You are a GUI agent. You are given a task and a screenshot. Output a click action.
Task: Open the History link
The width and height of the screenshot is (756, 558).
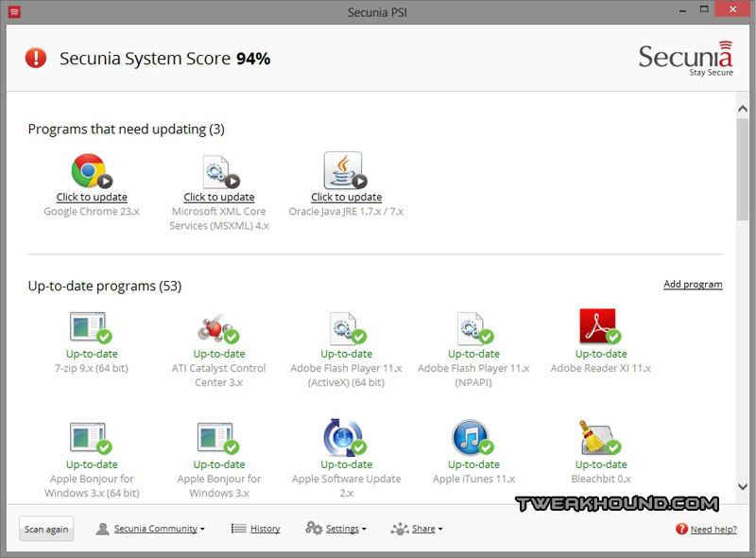(266, 529)
